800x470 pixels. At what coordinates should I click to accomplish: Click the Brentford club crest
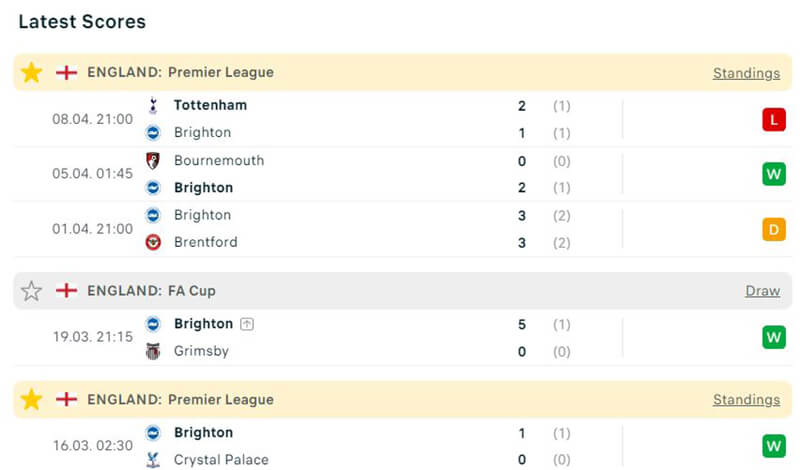click(153, 242)
